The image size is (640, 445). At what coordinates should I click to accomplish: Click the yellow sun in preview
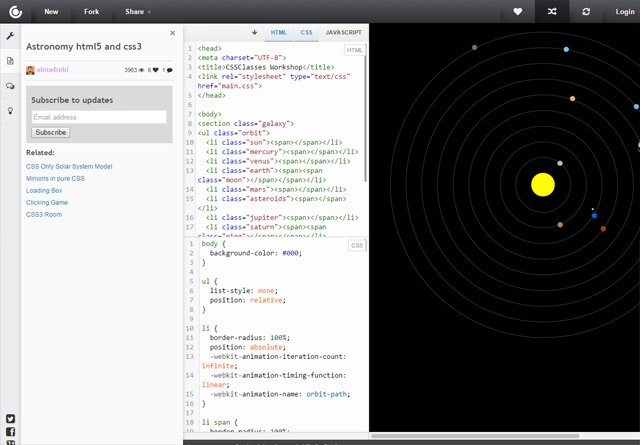point(543,185)
